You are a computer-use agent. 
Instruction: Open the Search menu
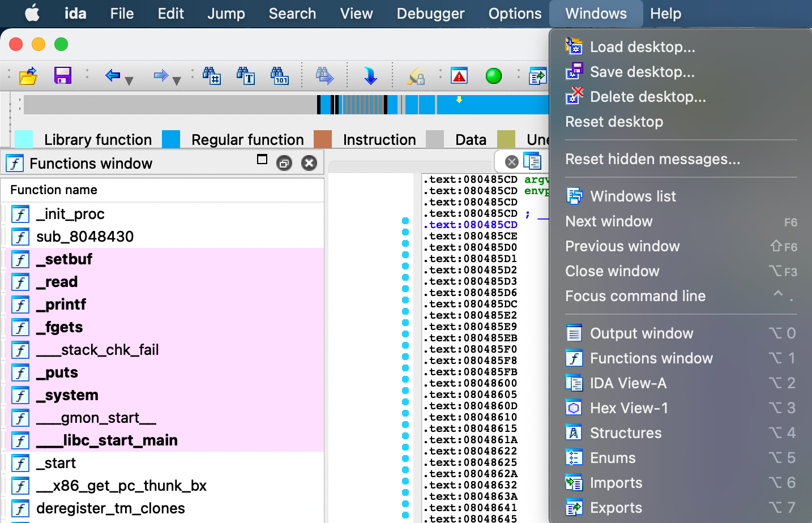coord(292,14)
